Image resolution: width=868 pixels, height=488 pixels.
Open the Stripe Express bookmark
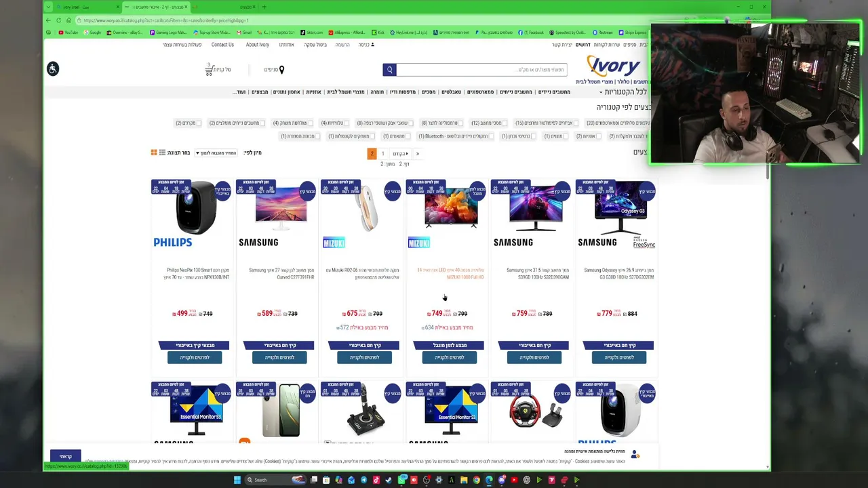(633, 33)
